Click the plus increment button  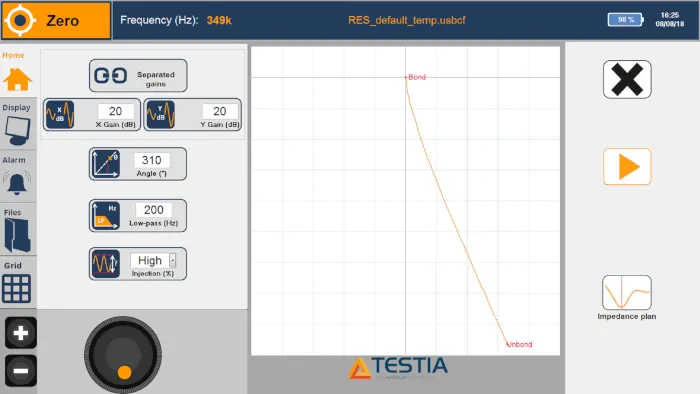(x=21, y=333)
